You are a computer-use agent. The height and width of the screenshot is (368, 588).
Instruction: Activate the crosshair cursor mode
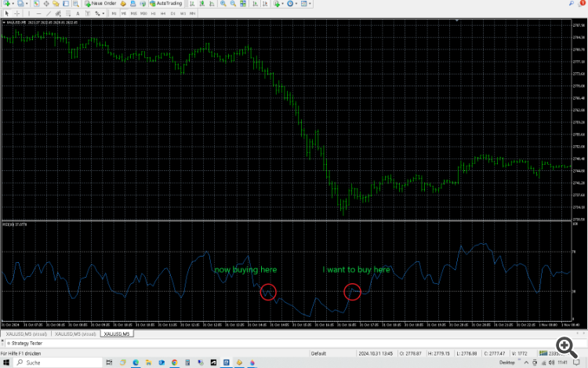[x=17, y=13]
